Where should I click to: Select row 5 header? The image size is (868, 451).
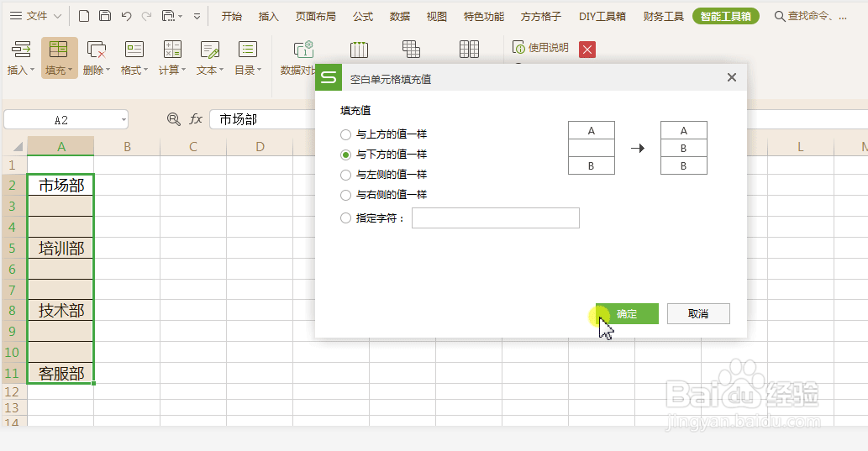(x=13, y=248)
